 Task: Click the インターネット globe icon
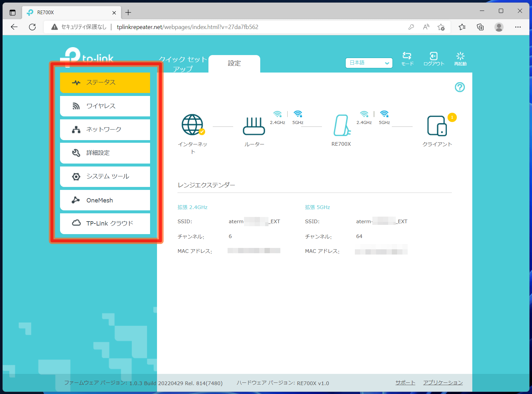[193, 125]
